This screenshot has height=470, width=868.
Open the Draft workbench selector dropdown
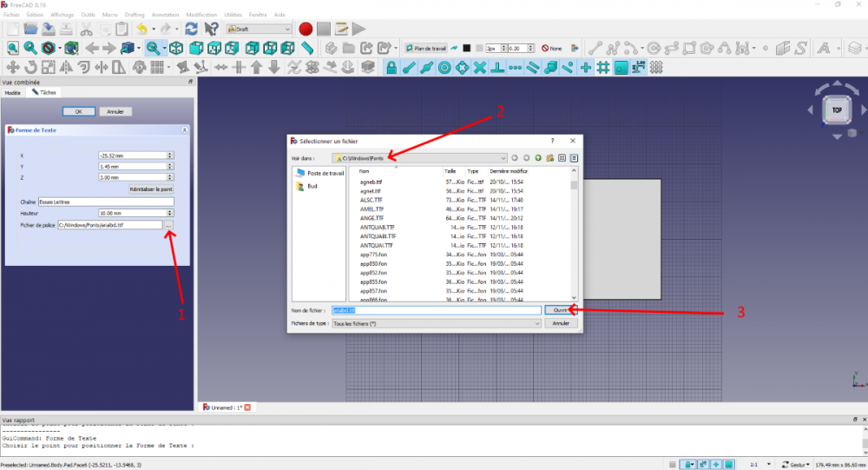pos(259,29)
